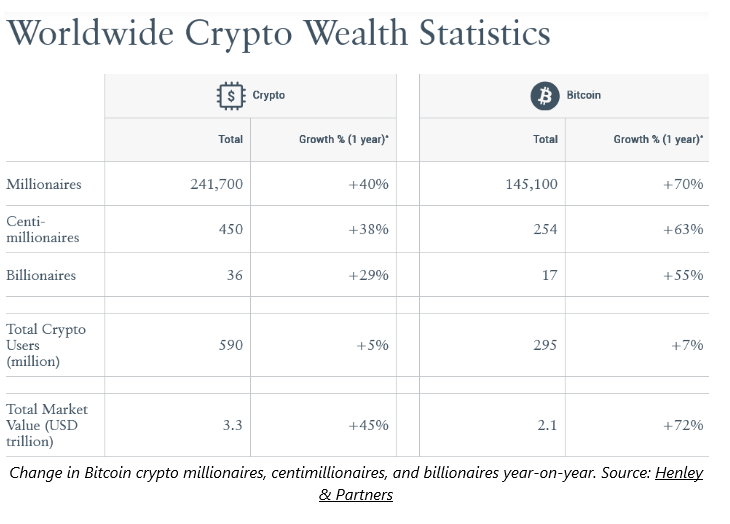Screen dimensions: 730x524
Task: Select the Centi-millionaires row label
Action: [41, 229]
